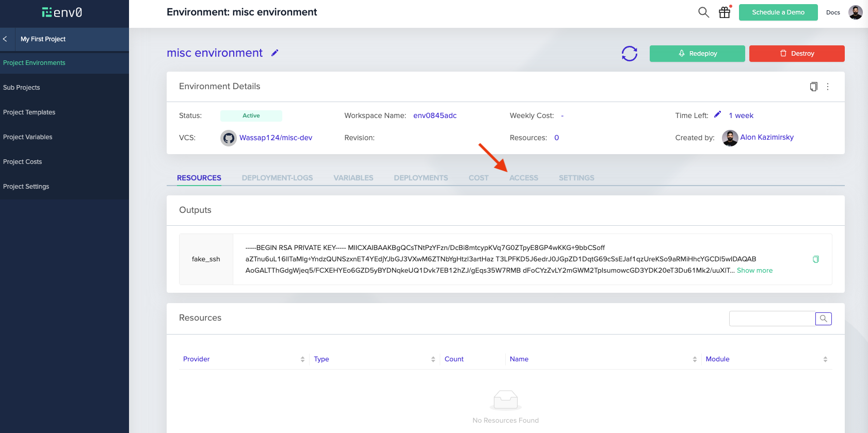
Task: Click Alon Kazimirsky's avatar picture
Action: tap(730, 138)
